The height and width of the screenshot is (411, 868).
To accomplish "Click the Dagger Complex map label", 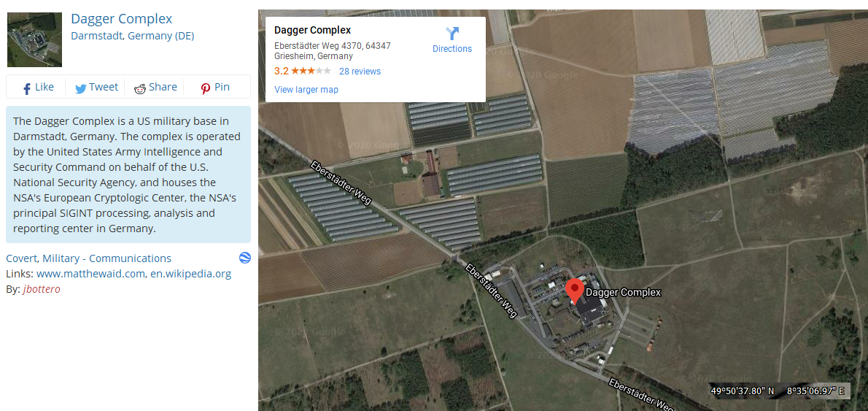I will click(623, 292).
